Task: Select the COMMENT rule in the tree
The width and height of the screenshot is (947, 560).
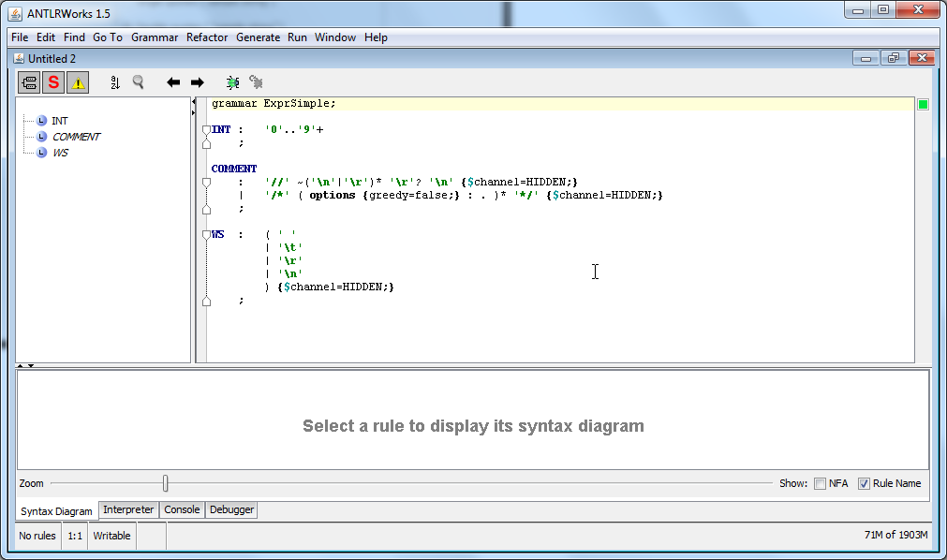Action: click(76, 137)
